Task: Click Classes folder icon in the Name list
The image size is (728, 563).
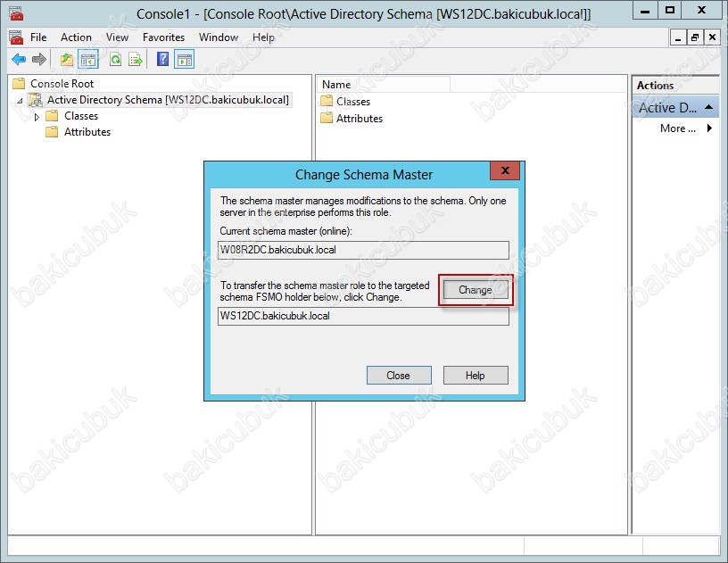Action: point(327,101)
